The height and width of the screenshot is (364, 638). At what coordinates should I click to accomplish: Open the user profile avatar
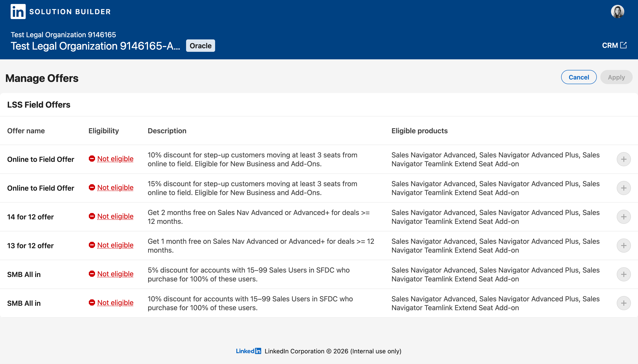tap(617, 12)
